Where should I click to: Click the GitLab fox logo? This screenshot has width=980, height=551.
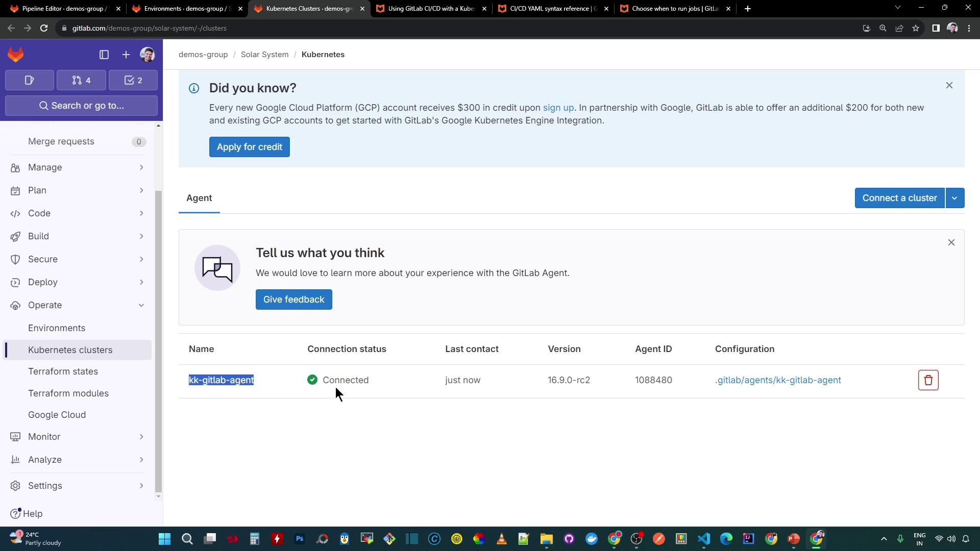(x=16, y=55)
